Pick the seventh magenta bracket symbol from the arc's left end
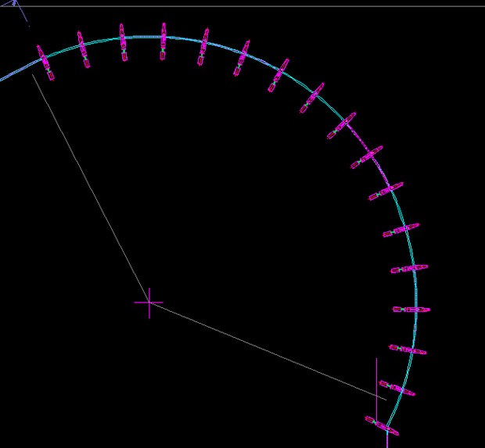Screen dimensions: 485x448 278,75
